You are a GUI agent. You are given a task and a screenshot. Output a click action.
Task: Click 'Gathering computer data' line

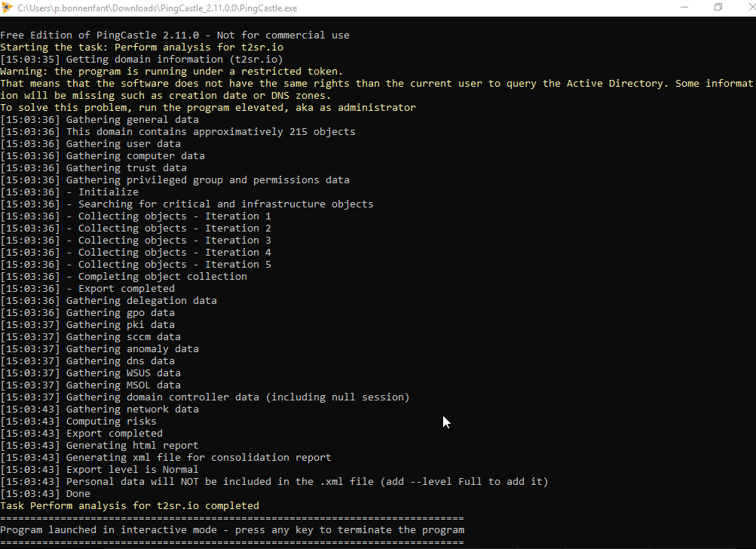(x=103, y=156)
